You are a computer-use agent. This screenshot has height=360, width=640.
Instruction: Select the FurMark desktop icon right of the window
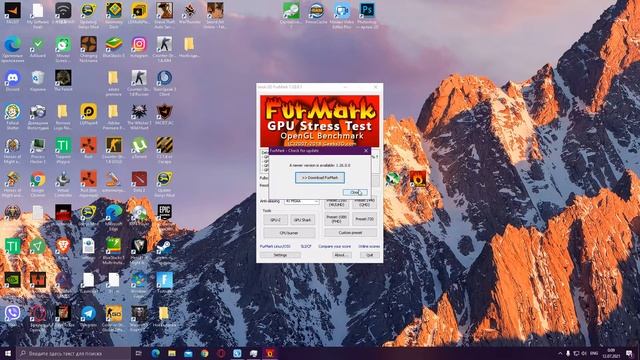[418, 179]
